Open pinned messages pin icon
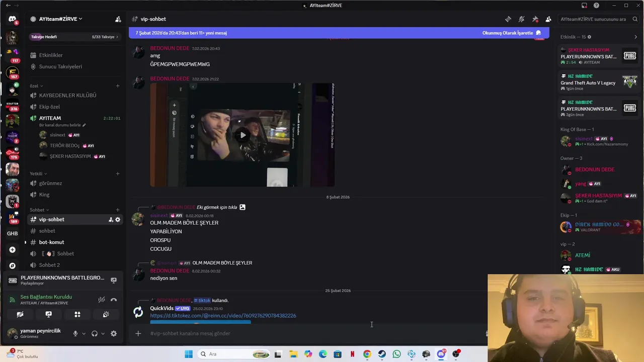The height and width of the screenshot is (362, 644). (x=535, y=19)
